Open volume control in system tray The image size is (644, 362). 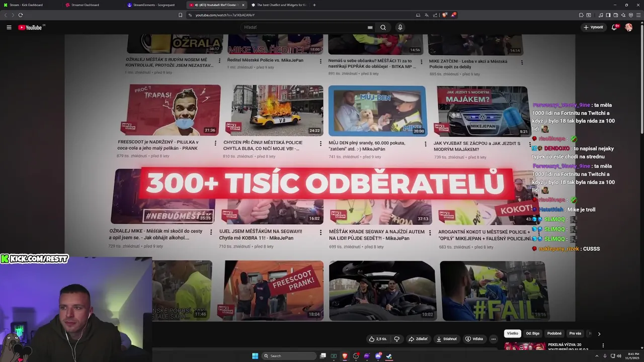618,356
